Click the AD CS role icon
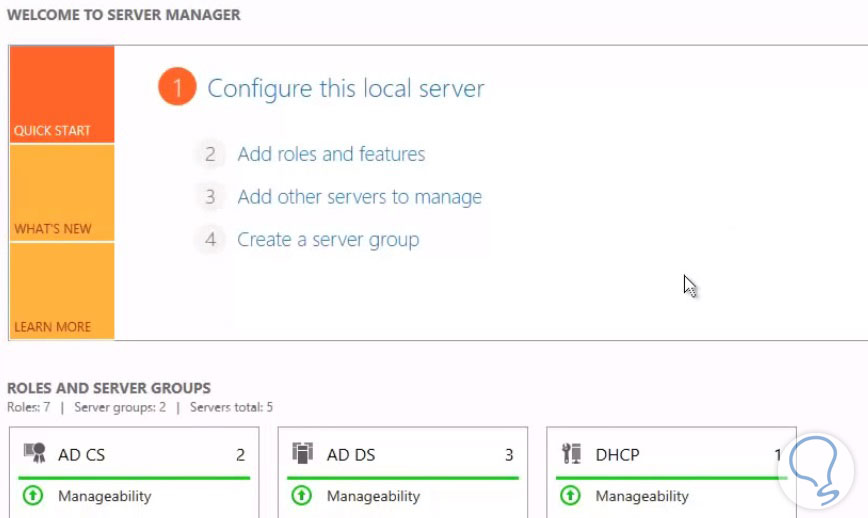868x518 pixels. [x=34, y=455]
